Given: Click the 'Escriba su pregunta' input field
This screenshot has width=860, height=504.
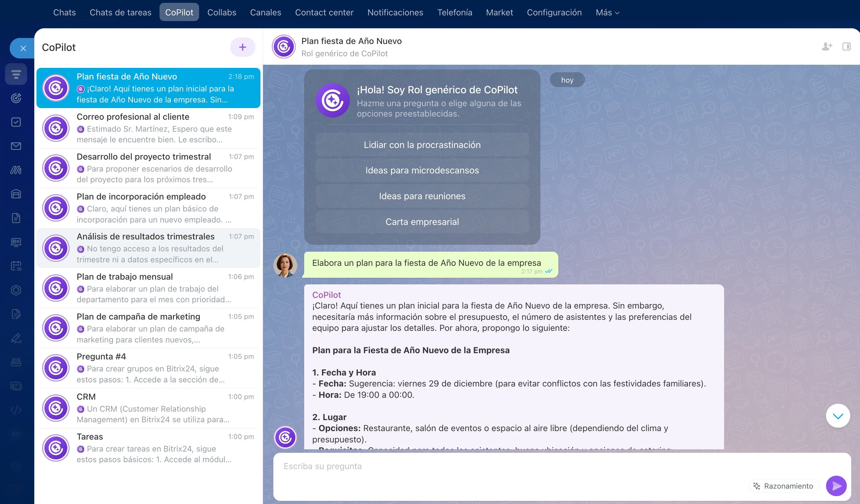Looking at the screenshot, I should [512, 466].
